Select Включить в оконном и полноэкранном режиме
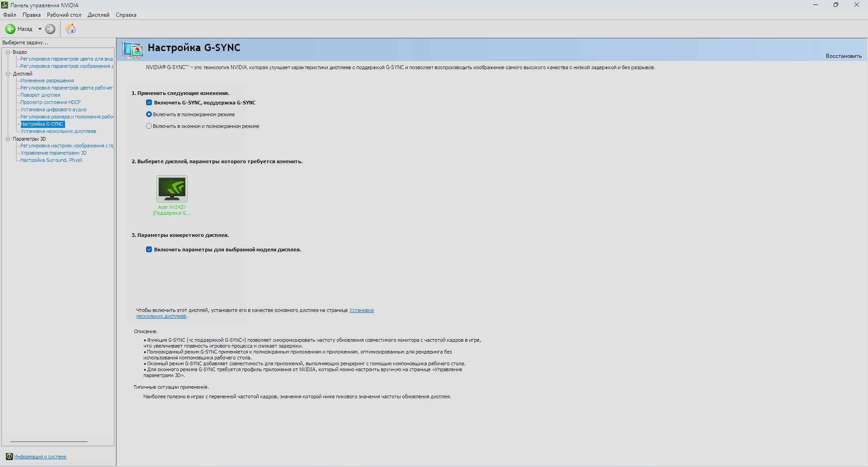 pos(149,126)
